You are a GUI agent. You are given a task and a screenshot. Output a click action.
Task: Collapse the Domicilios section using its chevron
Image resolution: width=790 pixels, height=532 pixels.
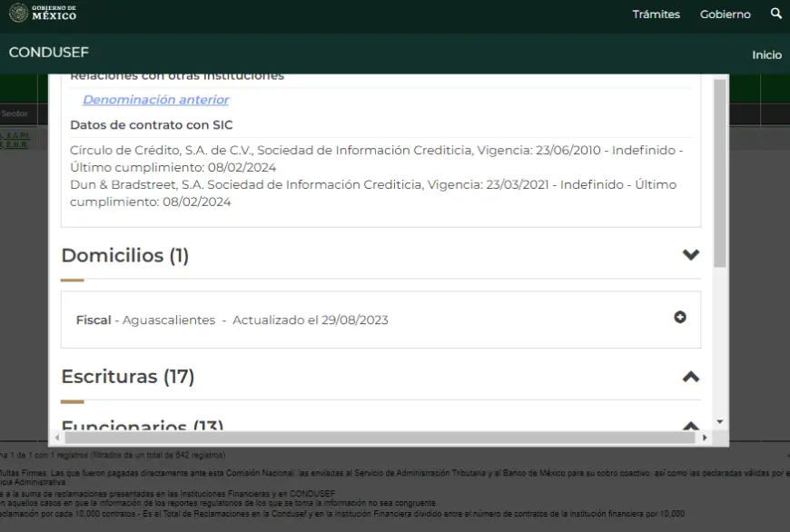(x=691, y=255)
